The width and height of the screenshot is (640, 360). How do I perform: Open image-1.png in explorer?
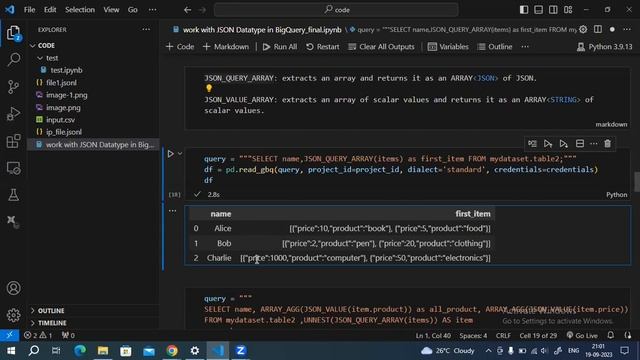point(67,95)
